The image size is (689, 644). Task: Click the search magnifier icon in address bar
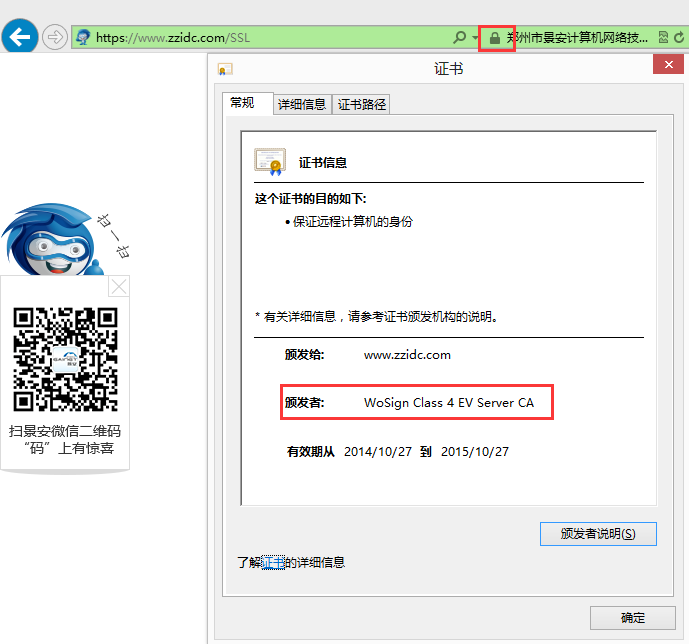459,37
